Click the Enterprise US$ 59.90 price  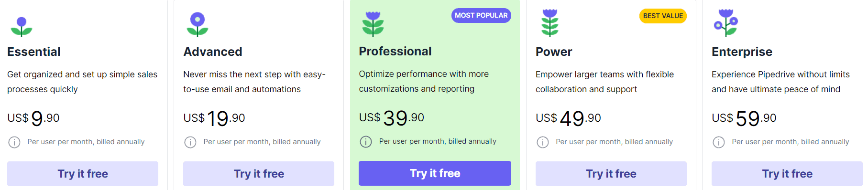click(x=744, y=118)
